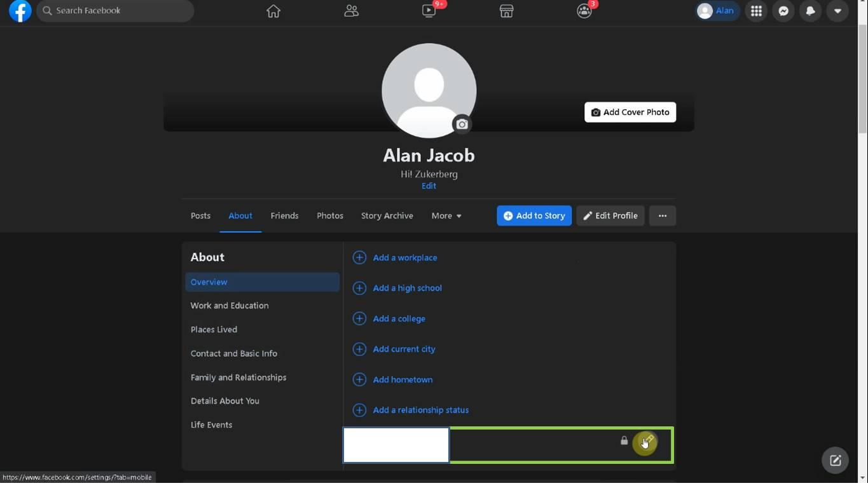This screenshot has height=488, width=868.
Task: Select the About tab
Action: point(240,215)
